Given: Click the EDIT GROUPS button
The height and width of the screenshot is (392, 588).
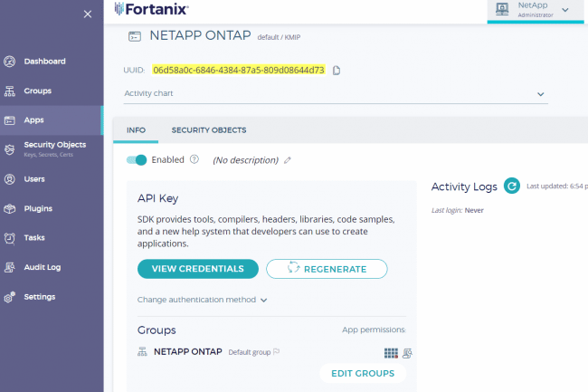Looking at the screenshot, I should 363,373.
